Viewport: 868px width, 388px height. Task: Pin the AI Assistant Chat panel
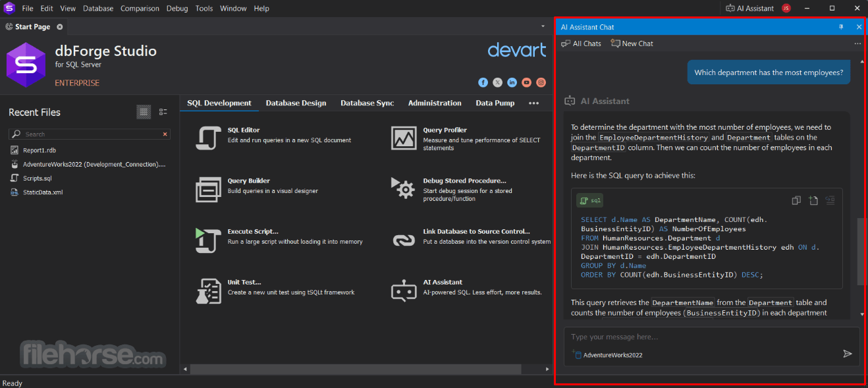(x=841, y=27)
